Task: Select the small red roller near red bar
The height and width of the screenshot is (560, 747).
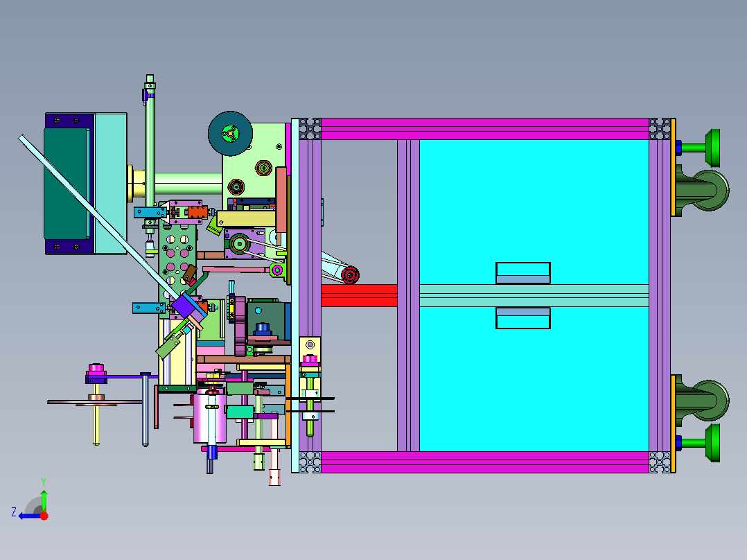Action: pyautogui.click(x=350, y=275)
